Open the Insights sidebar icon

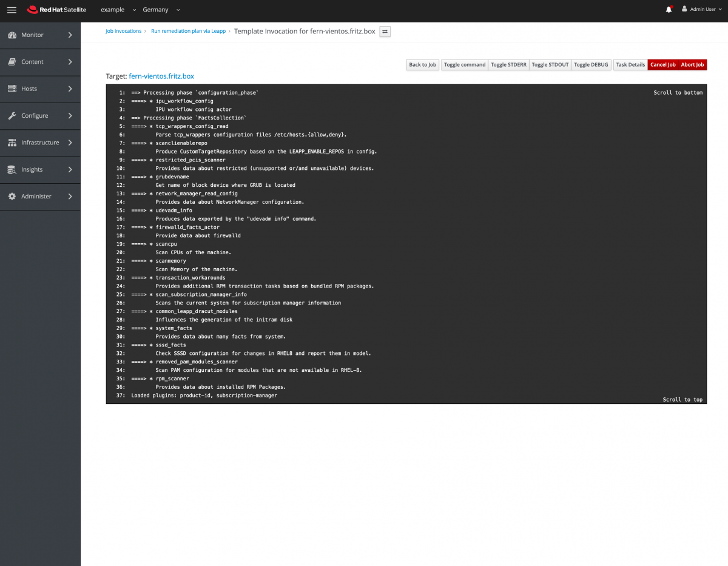[x=13, y=169]
